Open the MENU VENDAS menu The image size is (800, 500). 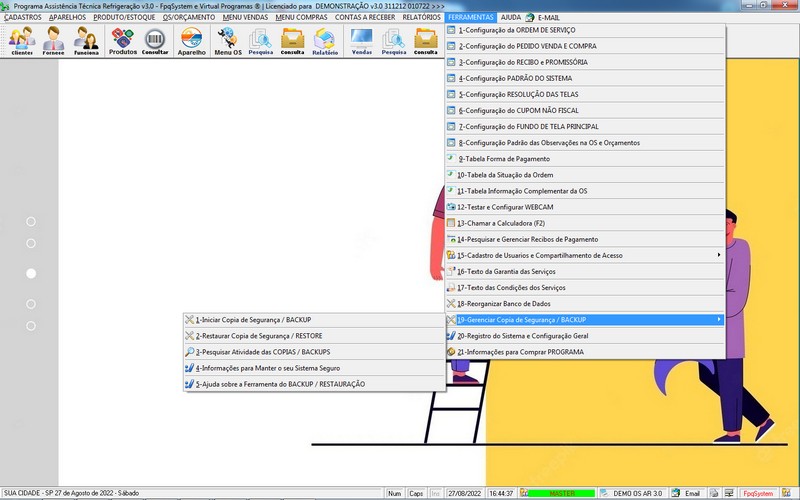(x=245, y=17)
